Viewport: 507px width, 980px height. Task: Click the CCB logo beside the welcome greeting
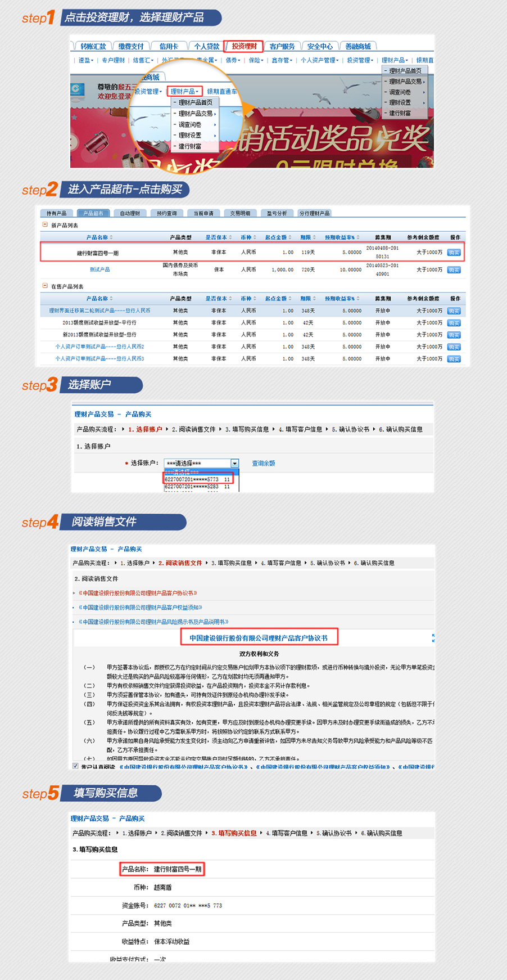click(78, 90)
